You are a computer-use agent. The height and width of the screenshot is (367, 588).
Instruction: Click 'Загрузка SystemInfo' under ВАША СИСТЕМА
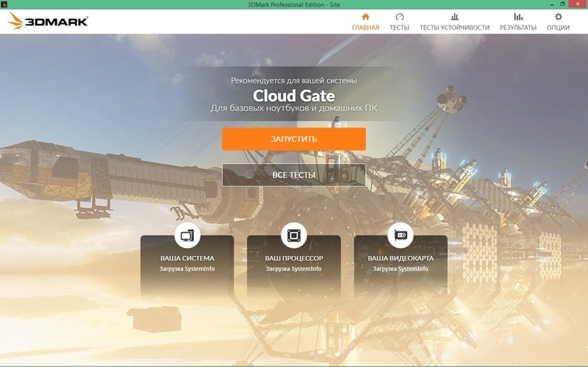point(187,269)
